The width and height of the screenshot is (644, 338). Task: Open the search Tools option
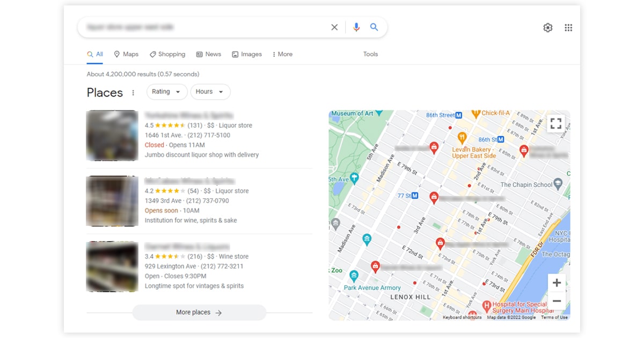point(370,54)
